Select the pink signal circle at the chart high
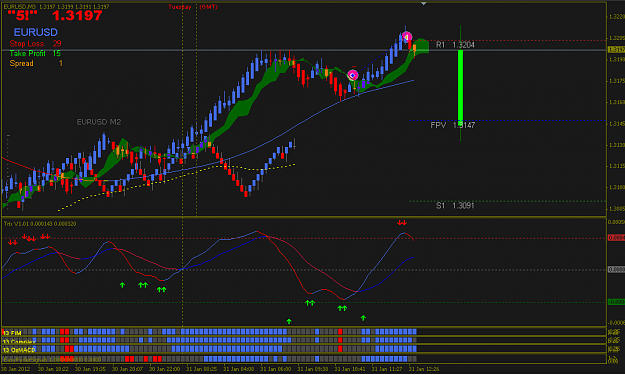This screenshot has width=625, height=375. (407, 37)
